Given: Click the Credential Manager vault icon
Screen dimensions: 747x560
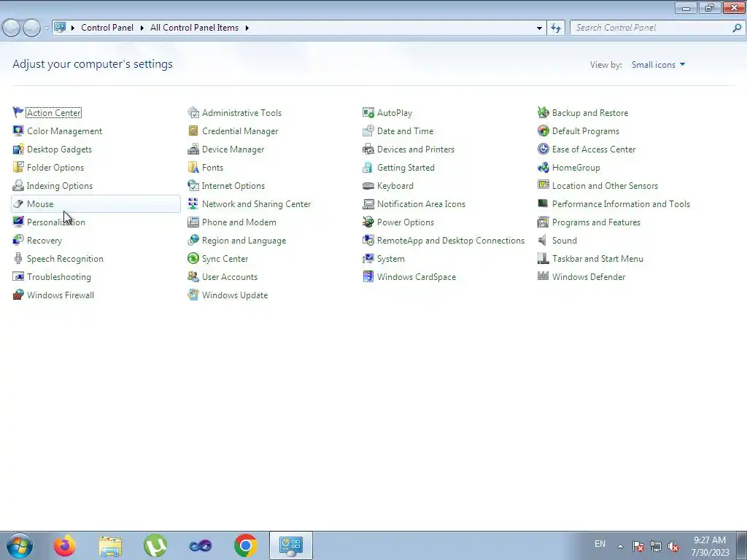Looking at the screenshot, I should tap(193, 131).
